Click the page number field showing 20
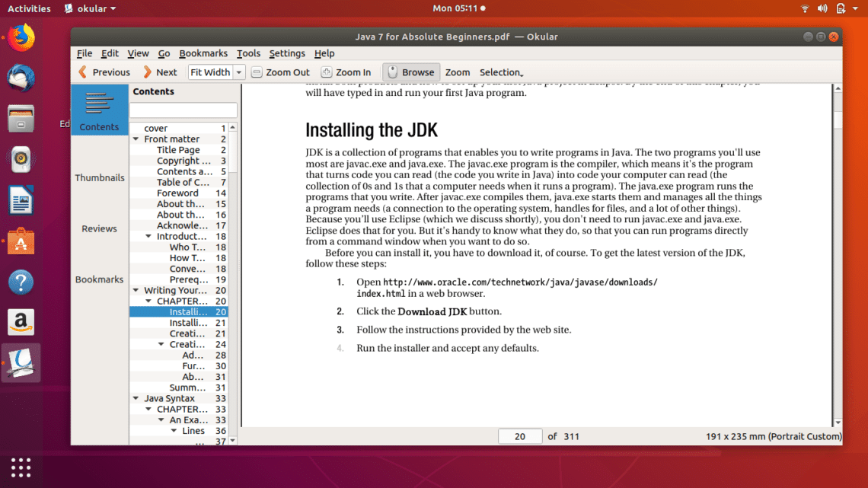The image size is (868, 488). 520,436
